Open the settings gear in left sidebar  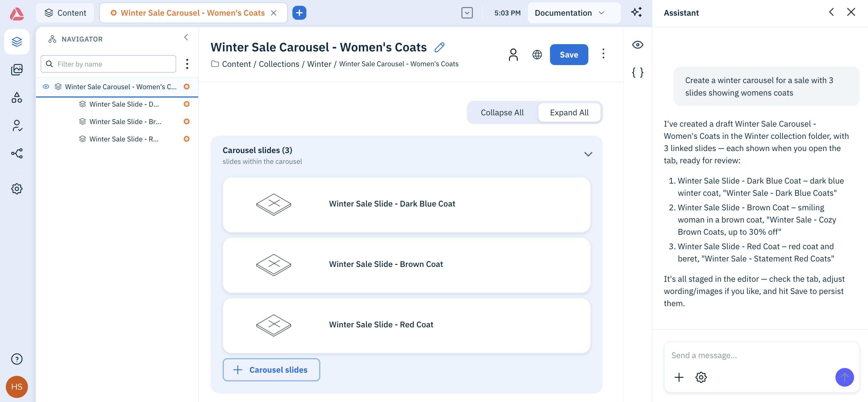(x=17, y=189)
